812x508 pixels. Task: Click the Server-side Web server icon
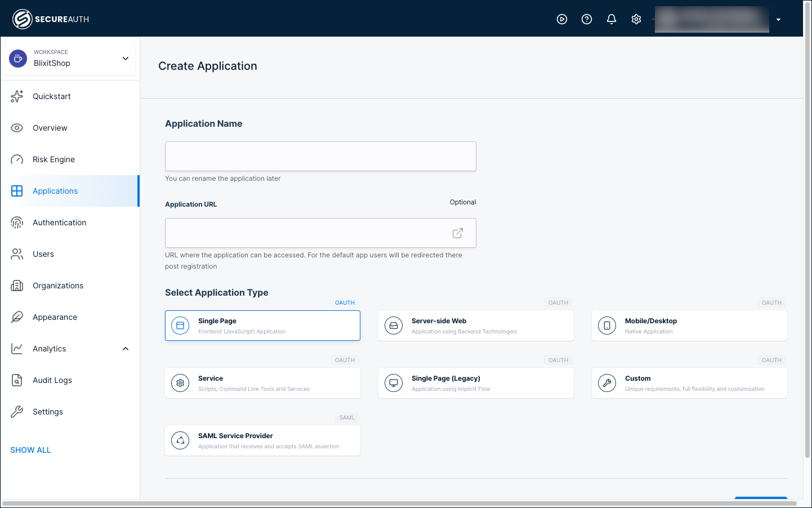click(394, 326)
